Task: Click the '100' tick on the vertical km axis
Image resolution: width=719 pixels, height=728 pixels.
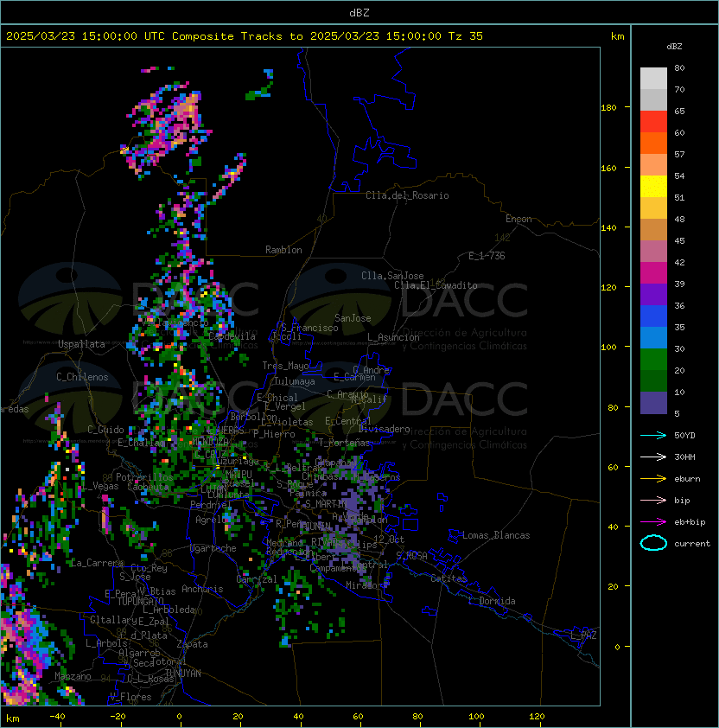Action: click(608, 348)
